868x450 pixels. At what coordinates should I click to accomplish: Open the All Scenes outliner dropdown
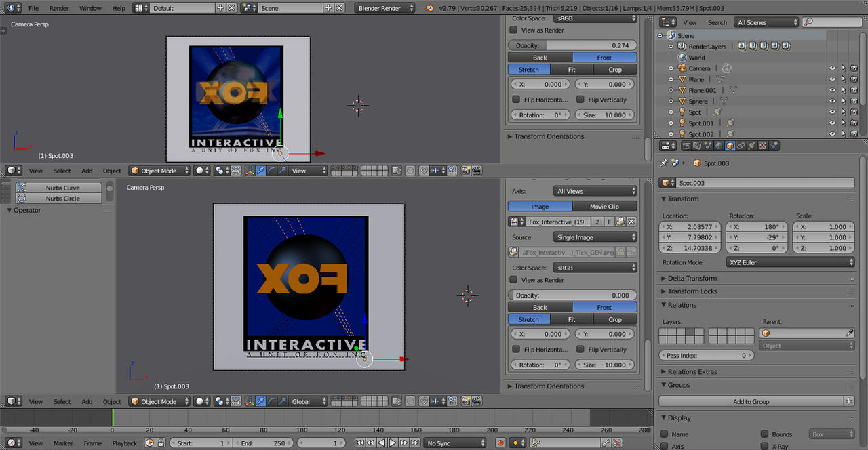[767, 22]
